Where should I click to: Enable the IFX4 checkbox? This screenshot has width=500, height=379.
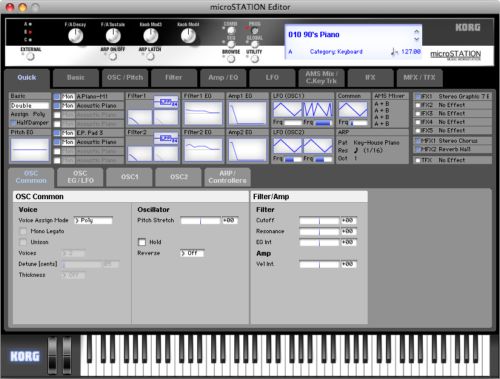[418, 122]
